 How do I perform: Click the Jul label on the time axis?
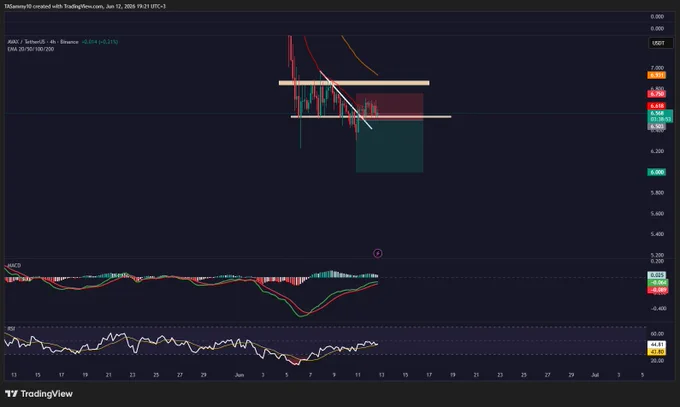pos(595,375)
